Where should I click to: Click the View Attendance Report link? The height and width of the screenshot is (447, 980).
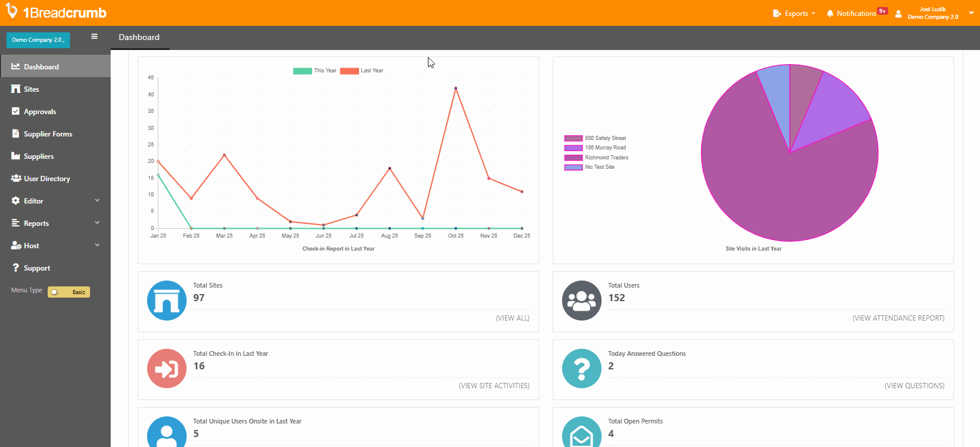(898, 318)
